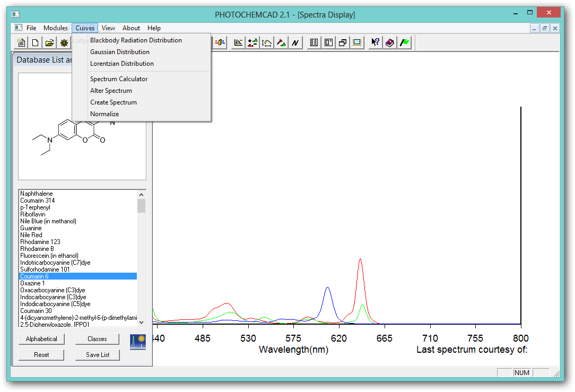Open the View menu

[x=108, y=28]
